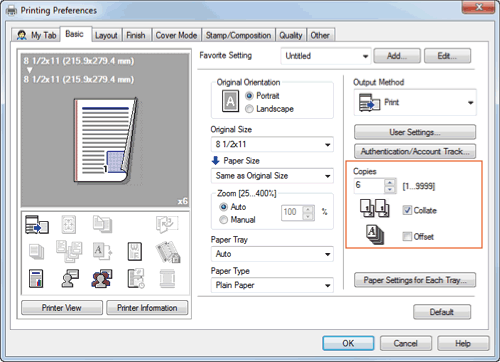Click the Default button

442,312
